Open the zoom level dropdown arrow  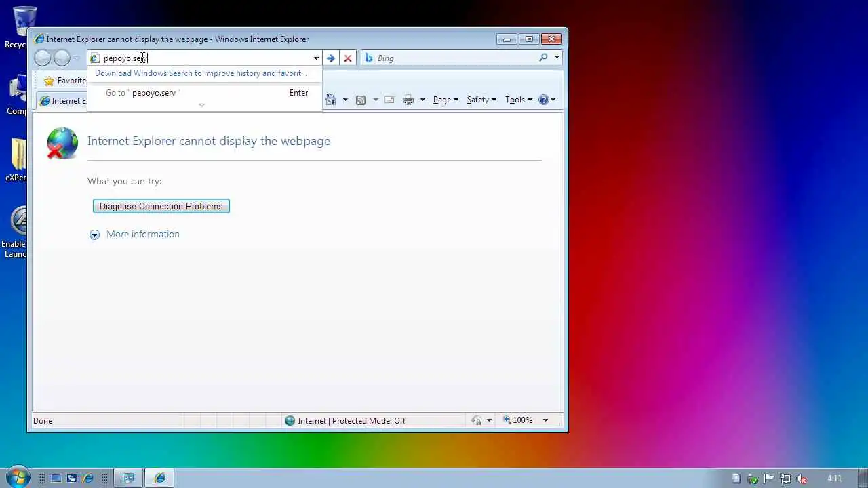coord(545,420)
